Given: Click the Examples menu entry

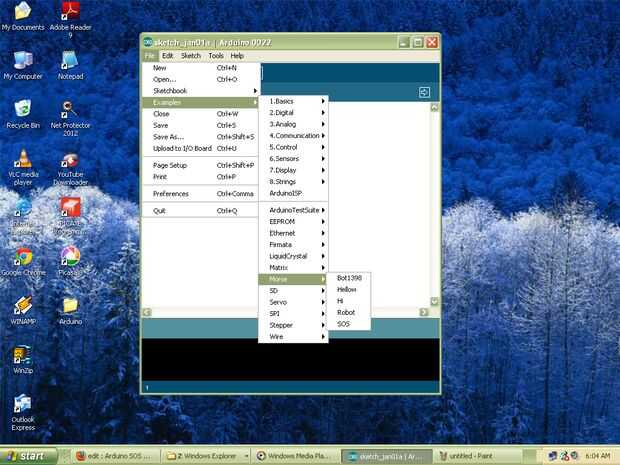Looking at the screenshot, I should pos(200,102).
